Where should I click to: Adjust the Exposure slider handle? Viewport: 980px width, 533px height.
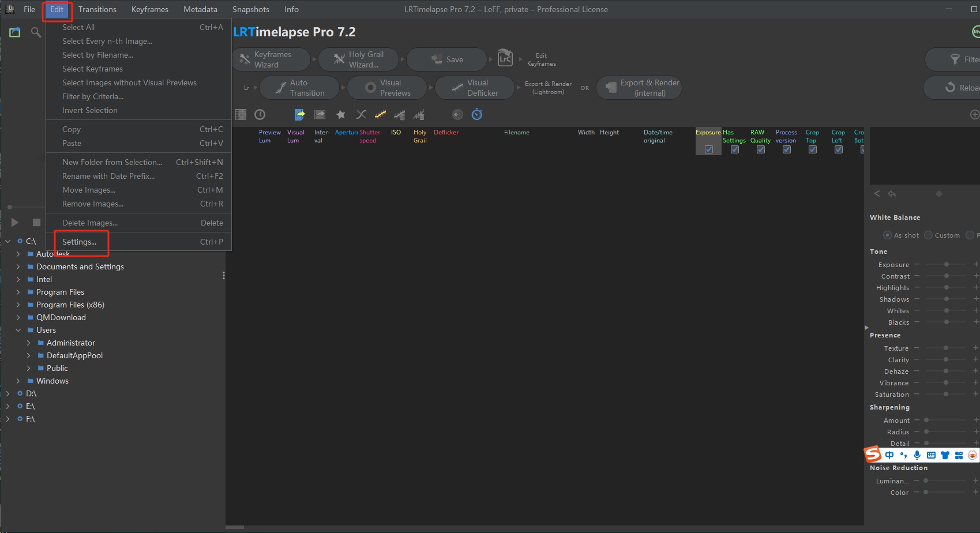tap(947, 264)
